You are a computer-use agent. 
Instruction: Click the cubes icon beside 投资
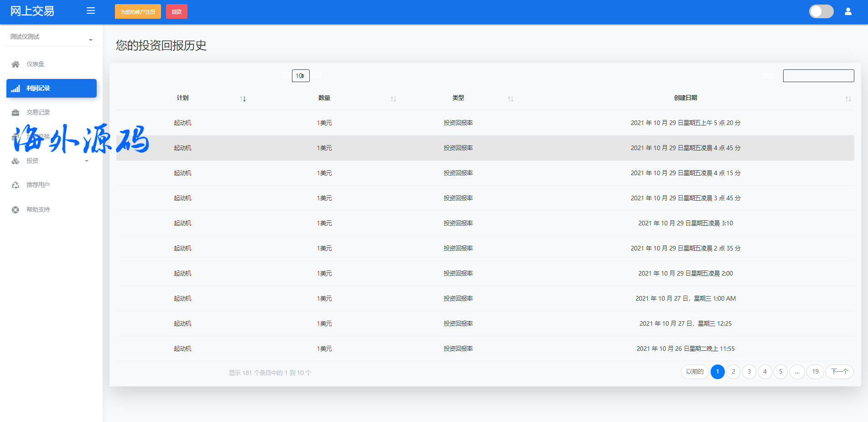[x=16, y=161]
